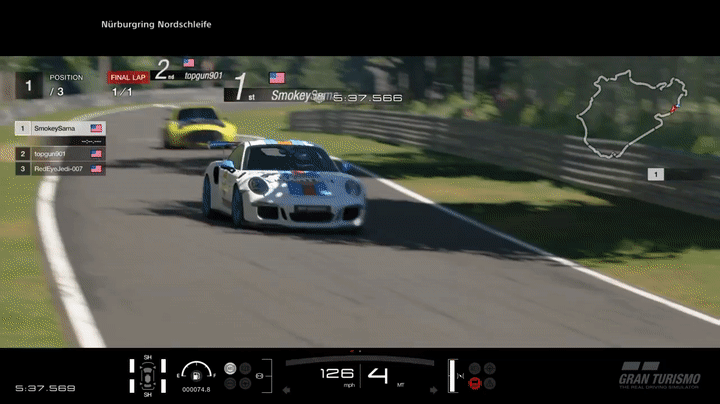Click the 1/1 lap counter
The width and height of the screenshot is (720, 404).
pos(122,92)
